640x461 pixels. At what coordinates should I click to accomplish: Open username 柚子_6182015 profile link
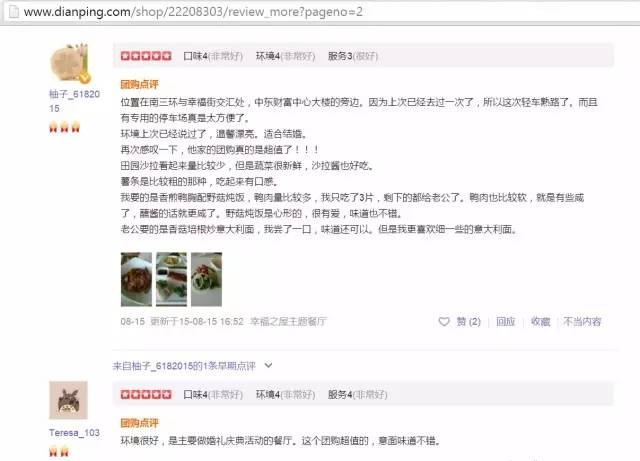point(74,101)
